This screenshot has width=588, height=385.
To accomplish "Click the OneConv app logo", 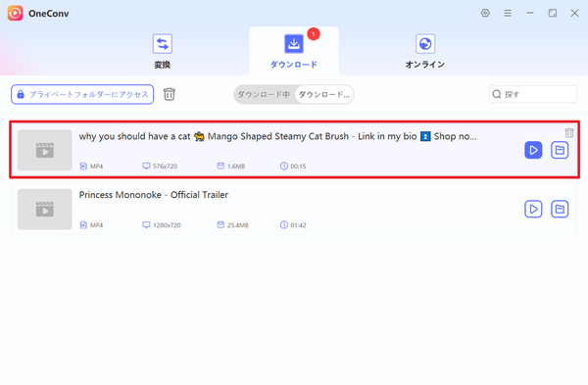I will tap(16, 13).
